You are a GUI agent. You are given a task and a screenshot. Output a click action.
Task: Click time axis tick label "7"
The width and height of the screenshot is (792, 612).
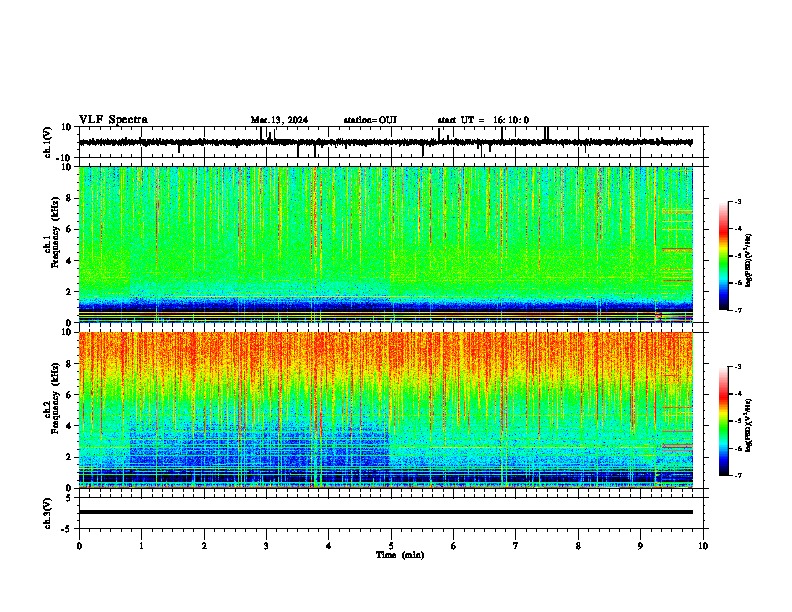516,546
